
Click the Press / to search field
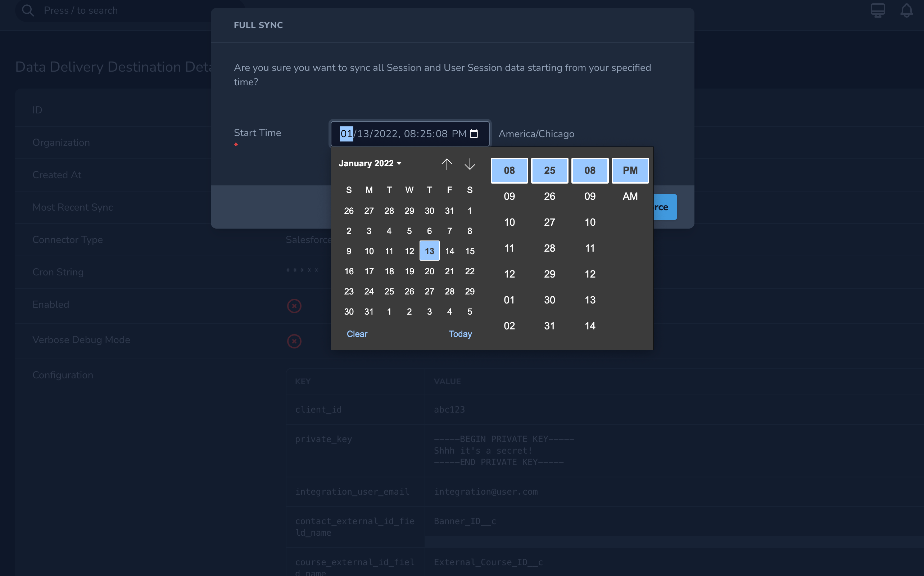tap(80, 10)
